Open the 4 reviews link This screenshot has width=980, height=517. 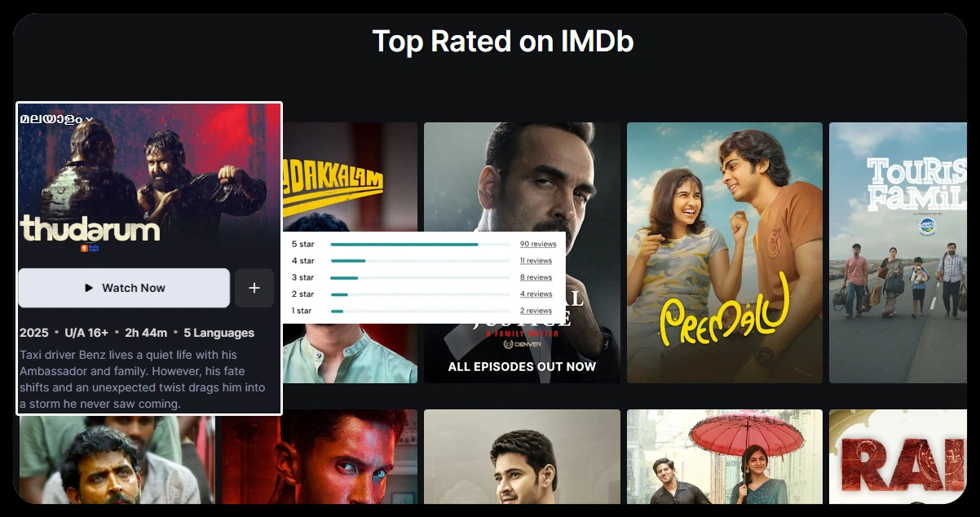coord(536,294)
